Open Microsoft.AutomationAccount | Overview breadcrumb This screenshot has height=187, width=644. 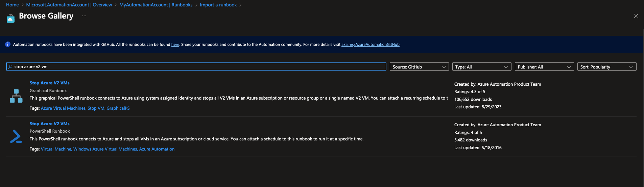pos(69,5)
